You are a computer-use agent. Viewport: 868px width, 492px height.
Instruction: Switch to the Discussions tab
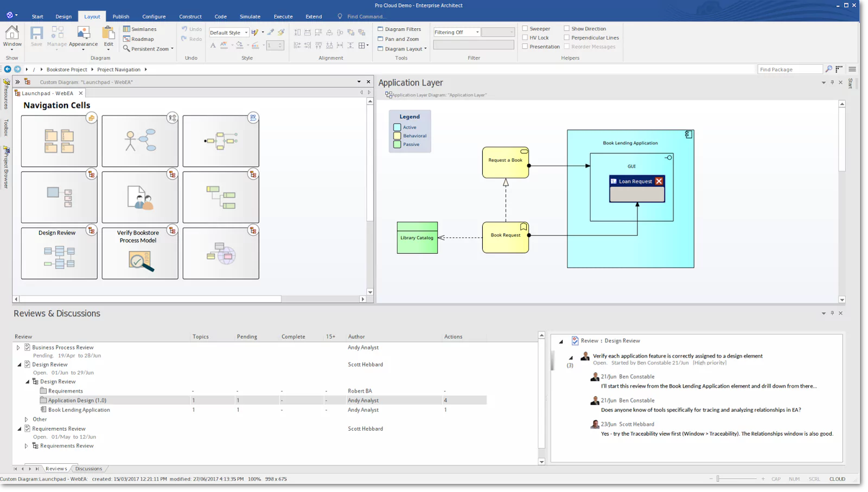(x=88, y=469)
